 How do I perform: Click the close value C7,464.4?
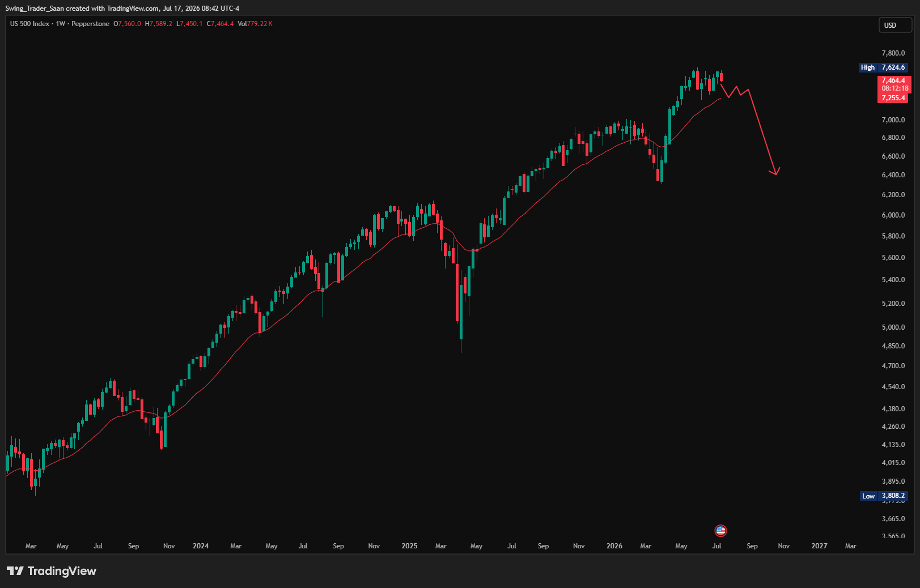pyautogui.click(x=221, y=24)
